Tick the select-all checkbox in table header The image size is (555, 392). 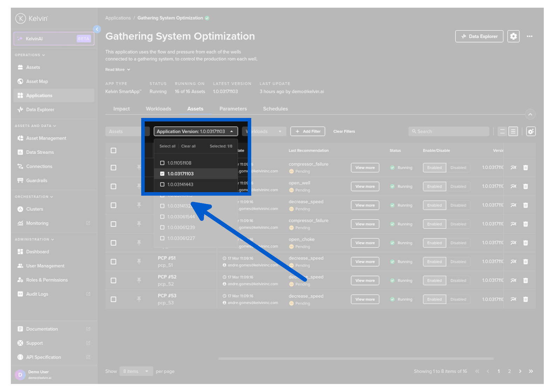pyautogui.click(x=114, y=150)
